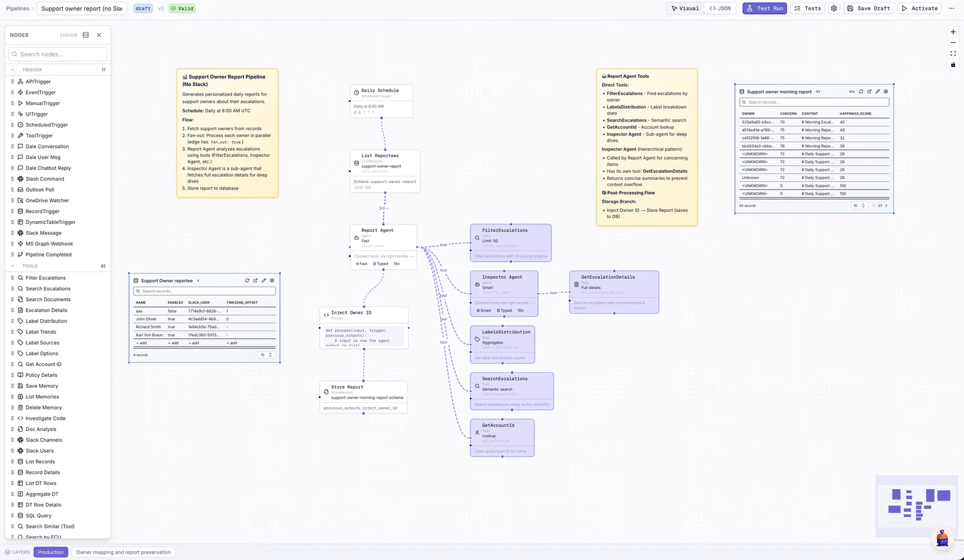
Task: Select the GetEscalationDetails node
Action: pyautogui.click(x=614, y=292)
